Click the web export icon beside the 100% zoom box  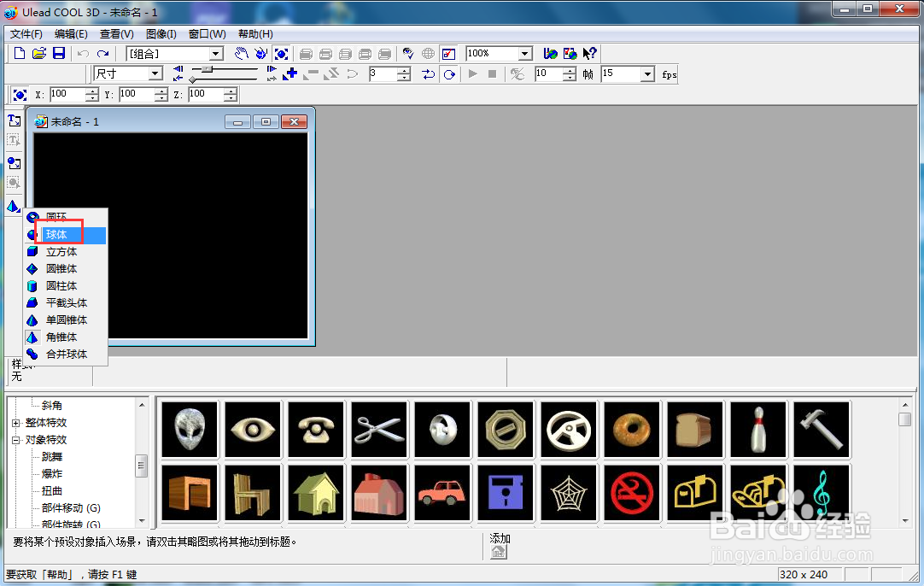(551, 54)
